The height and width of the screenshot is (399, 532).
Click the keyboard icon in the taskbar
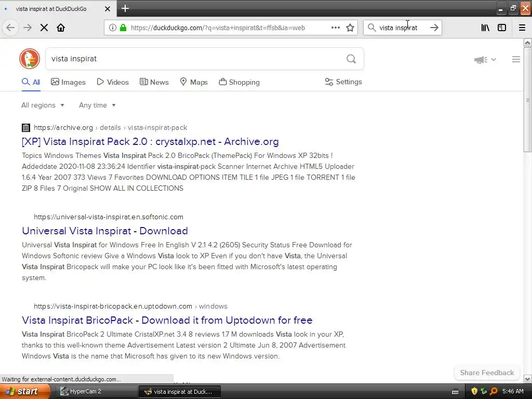[455, 392]
